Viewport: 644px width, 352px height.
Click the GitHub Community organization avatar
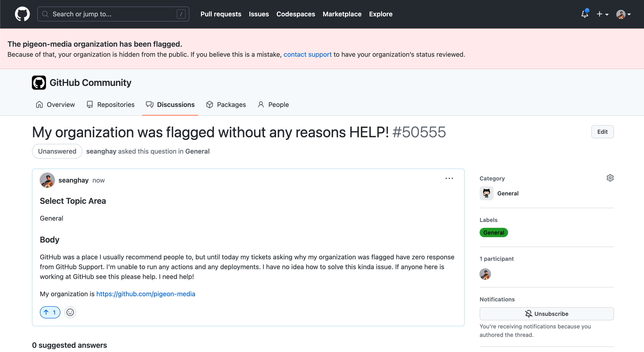point(39,82)
